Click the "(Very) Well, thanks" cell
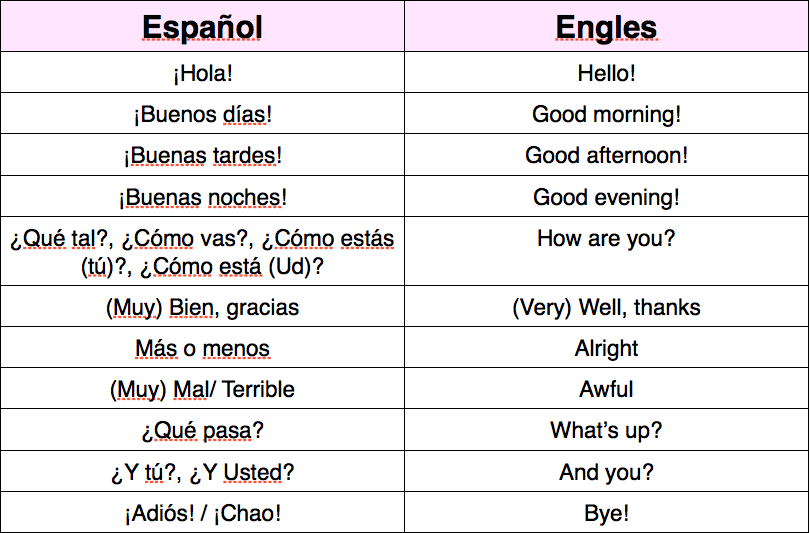810x533 pixels. [606, 307]
